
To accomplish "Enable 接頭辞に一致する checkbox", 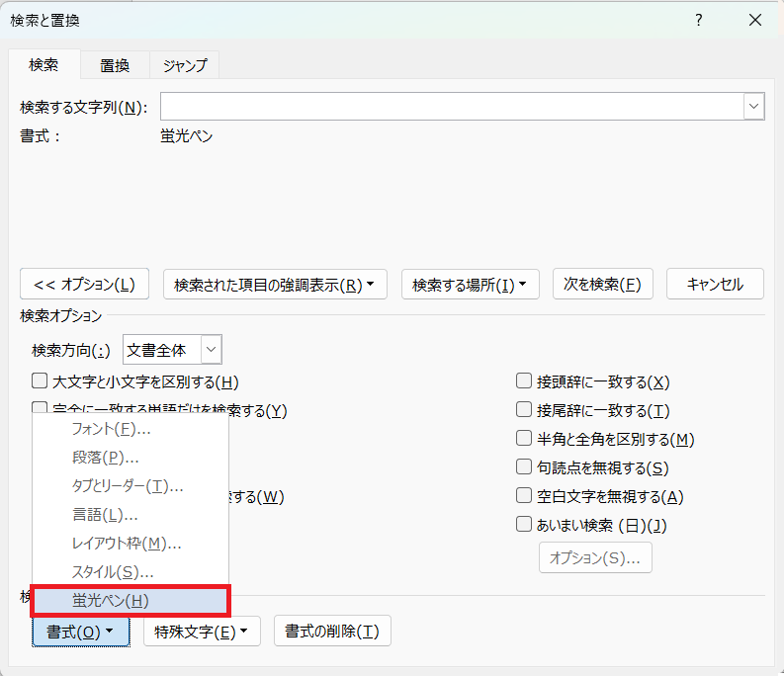I will pyautogui.click(x=524, y=381).
